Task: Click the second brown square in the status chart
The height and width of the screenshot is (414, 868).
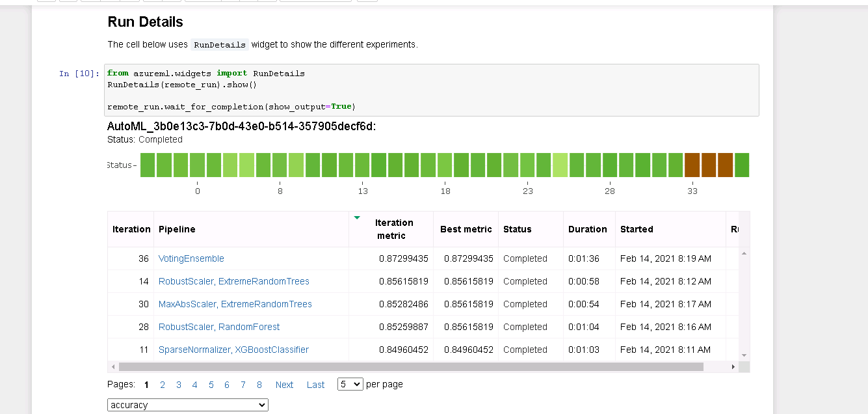Action: click(x=708, y=165)
